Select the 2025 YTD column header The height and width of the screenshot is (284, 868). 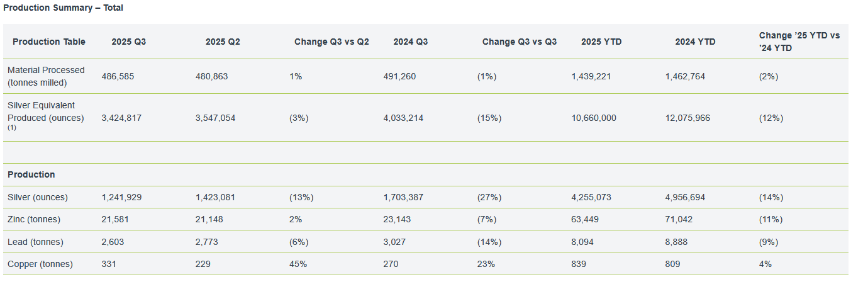[601, 42]
